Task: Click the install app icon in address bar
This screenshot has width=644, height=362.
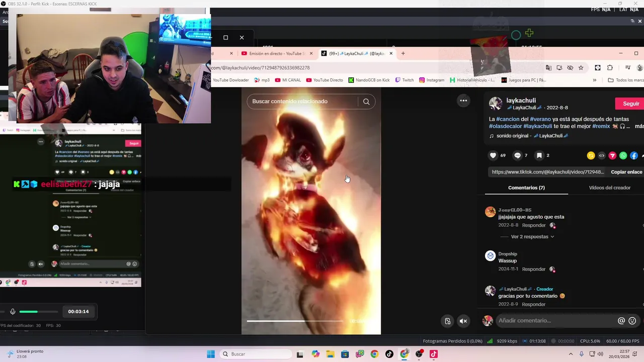Action: coord(559,67)
